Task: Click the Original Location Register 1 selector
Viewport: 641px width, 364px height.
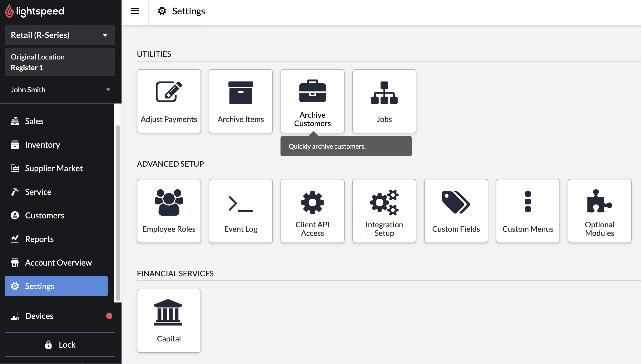Action: (60, 62)
